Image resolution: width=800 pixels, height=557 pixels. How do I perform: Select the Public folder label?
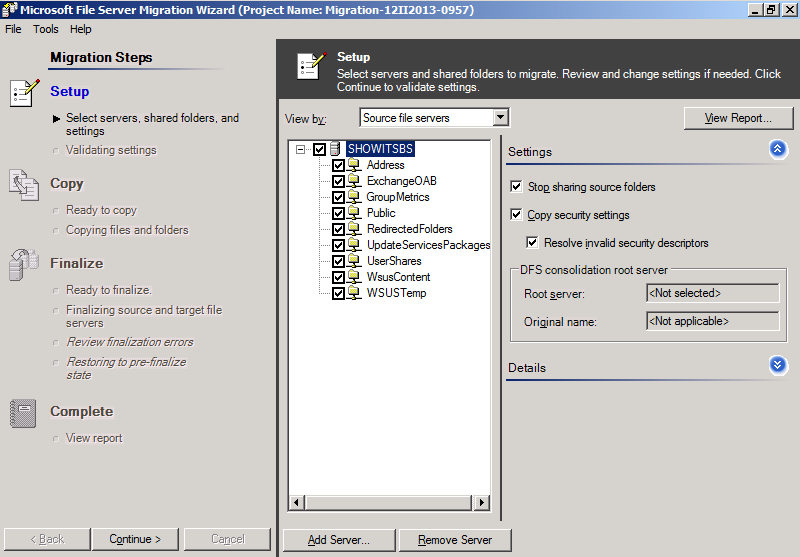coord(381,213)
